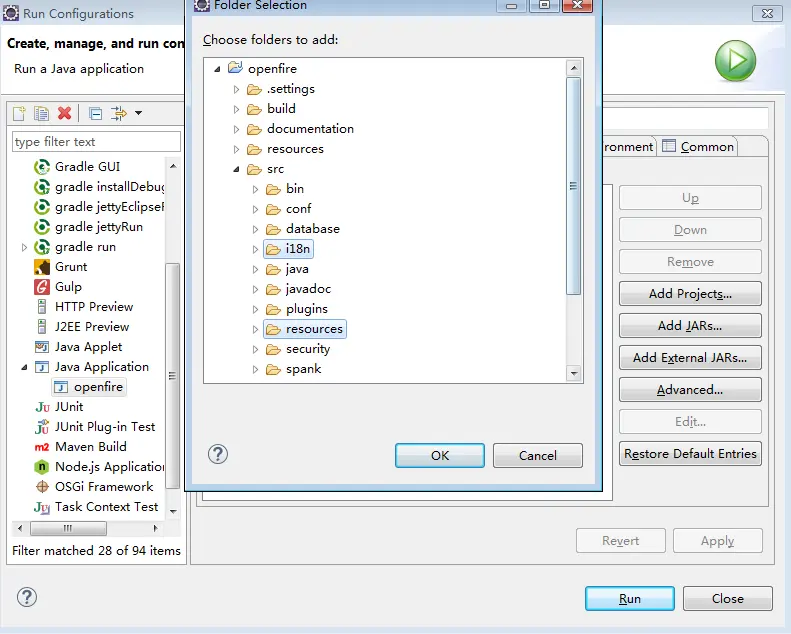Viewport: 791px width, 634px height.
Task: Click the Common tab icon
Action: [x=669, y=146]
